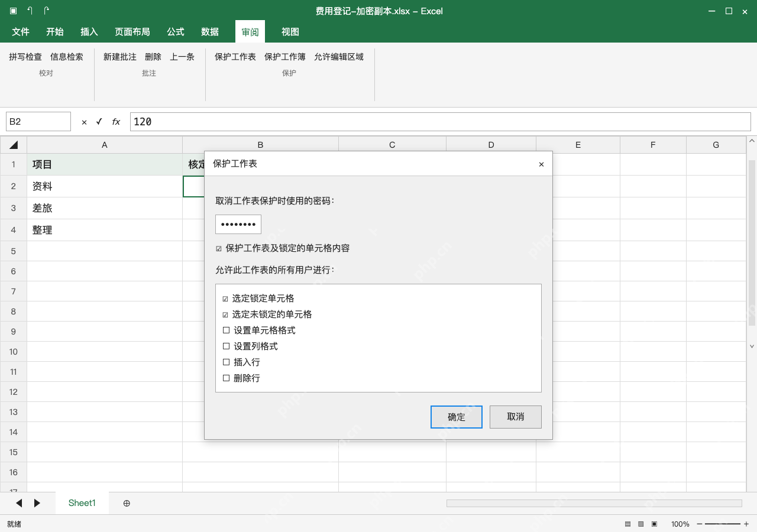Click the password field in the dialog
Screen dimensions: 757x532
click(x=238, y=225)
